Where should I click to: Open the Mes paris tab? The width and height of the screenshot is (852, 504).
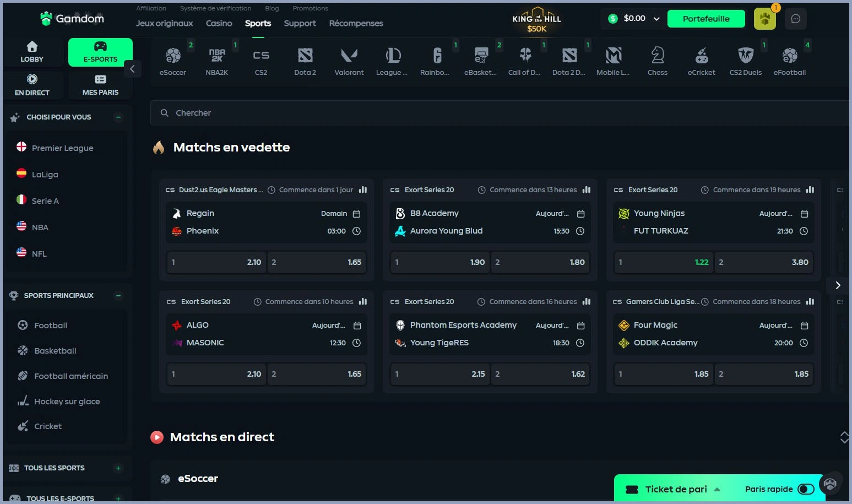[x=100, y=85]
